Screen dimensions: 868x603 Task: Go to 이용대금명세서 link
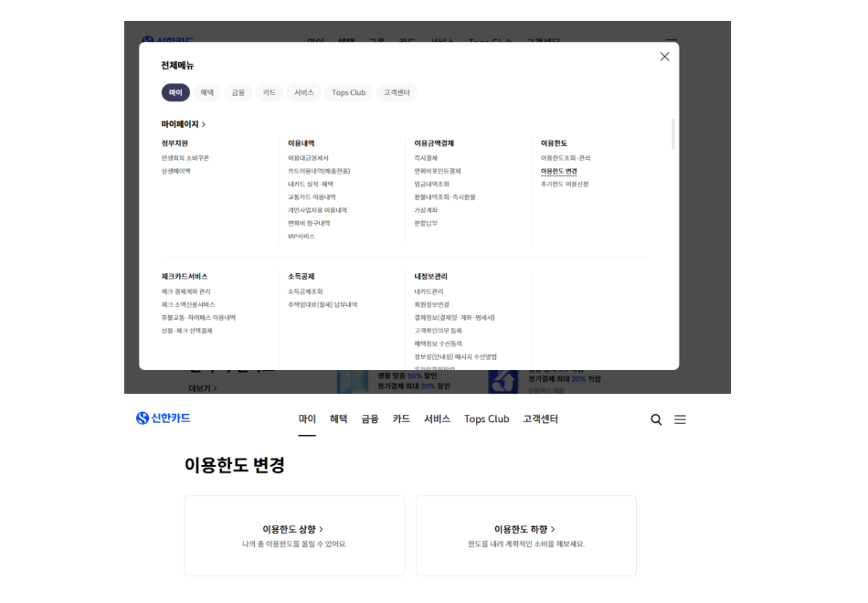pyautogui.click(x=308, y=158)
